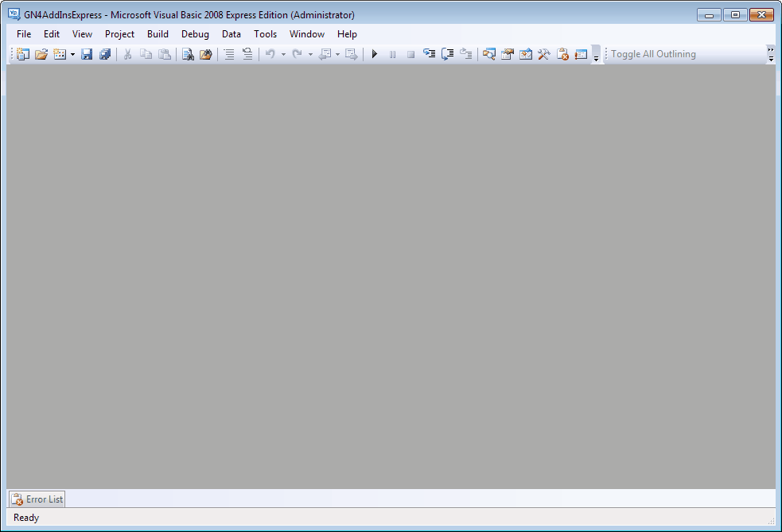Click the Visual Basic title bar icon
782x532 pixels.
coord(14,14)
